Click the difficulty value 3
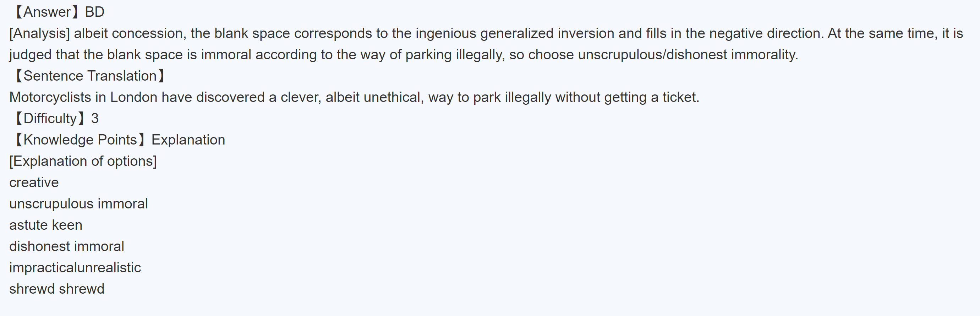The height and width of the screenshot is (316, 980). click(95, 119)
